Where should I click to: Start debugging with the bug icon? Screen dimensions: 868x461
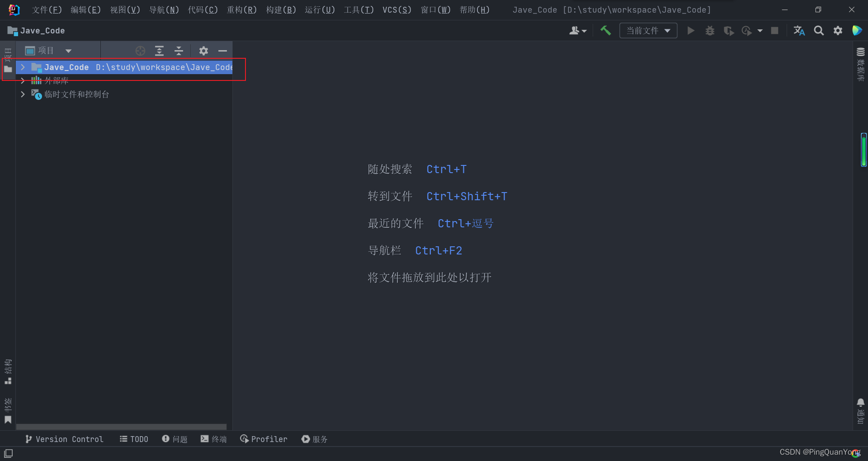coord(710,30)
